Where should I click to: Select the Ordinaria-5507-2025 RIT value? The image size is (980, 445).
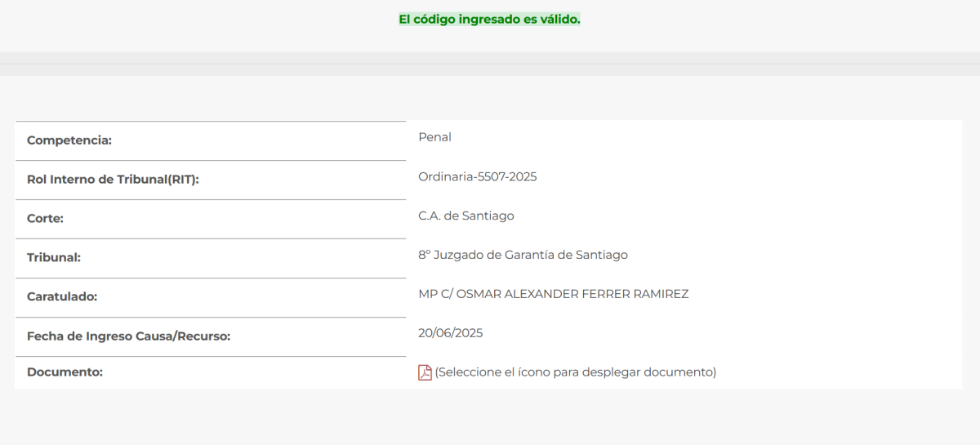477,176
